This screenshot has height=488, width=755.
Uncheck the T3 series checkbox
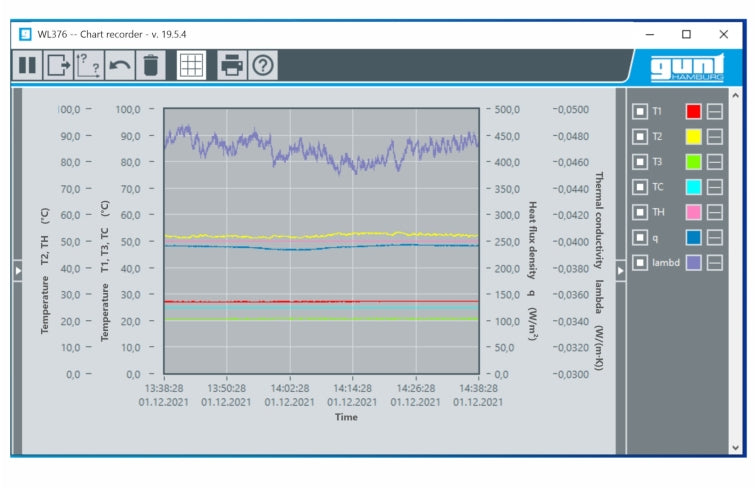(640, 161)
